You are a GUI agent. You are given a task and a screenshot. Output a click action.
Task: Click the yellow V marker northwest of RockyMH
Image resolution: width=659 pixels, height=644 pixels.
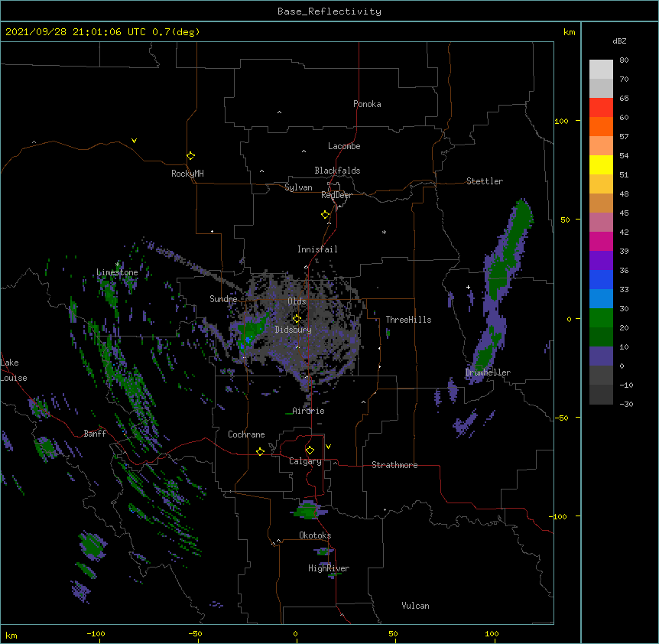coord(134,141)
